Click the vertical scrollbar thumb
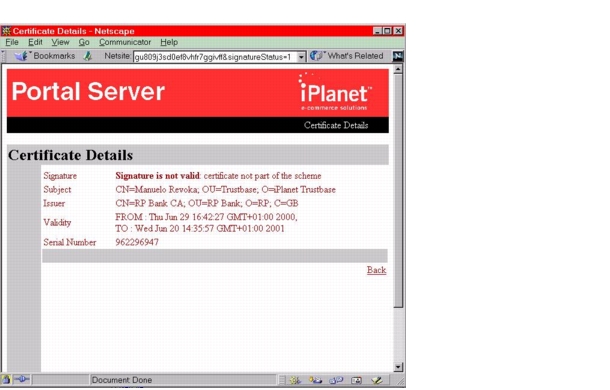This screenshot has height=390, width=610. [x=398, y=191]
